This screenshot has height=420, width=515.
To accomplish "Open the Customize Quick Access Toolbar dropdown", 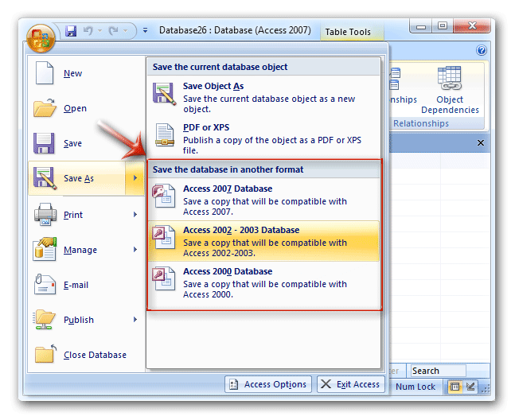I will (x=145, y=32).
